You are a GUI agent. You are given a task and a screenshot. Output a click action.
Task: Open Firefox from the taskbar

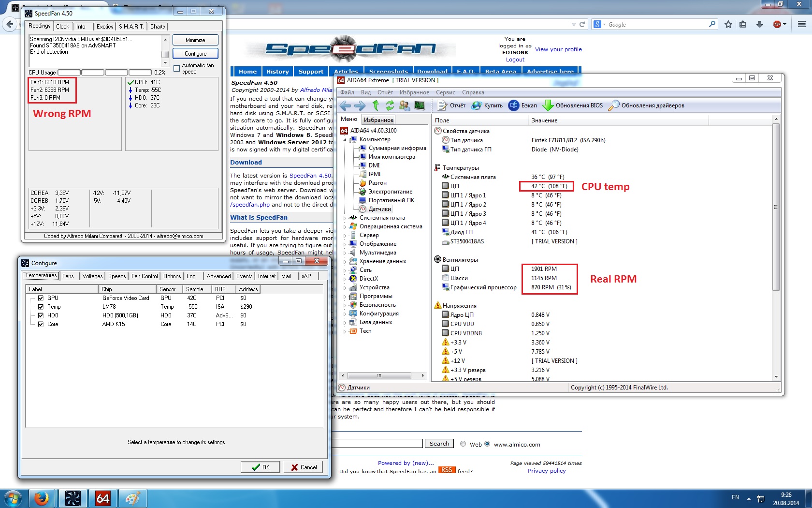(x=42, y=498)
